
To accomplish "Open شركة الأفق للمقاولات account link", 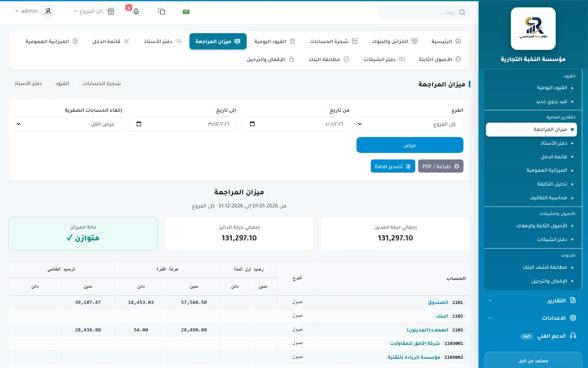I will [415, 343].
